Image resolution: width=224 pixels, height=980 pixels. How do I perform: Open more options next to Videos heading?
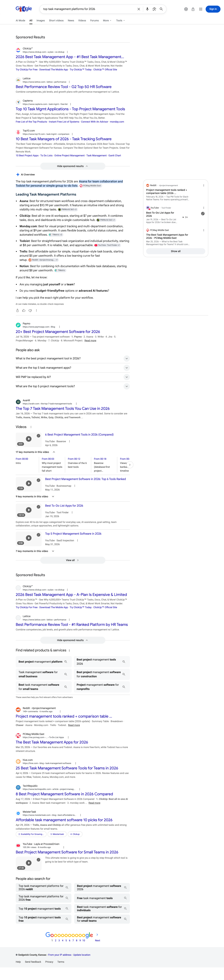[x=31, y=427]
